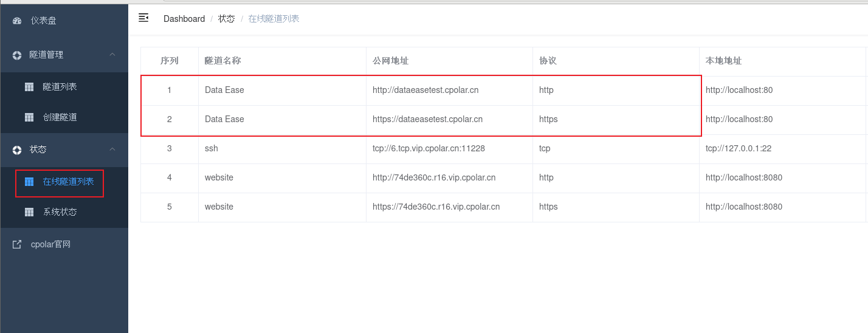Viewport: 868px width, 333px height.
Task: Click the http://dataeasetest.cpolar.cn public address
Action: (x=425, y=90)
